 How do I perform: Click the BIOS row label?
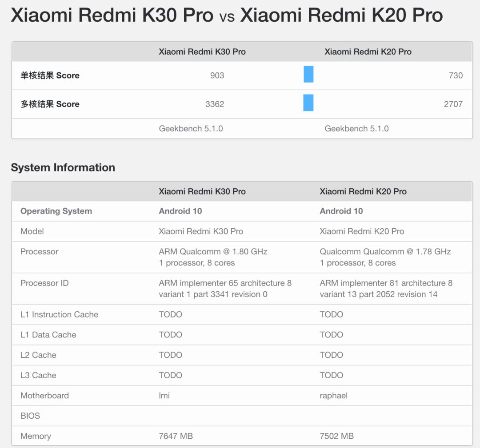(30, 416)
